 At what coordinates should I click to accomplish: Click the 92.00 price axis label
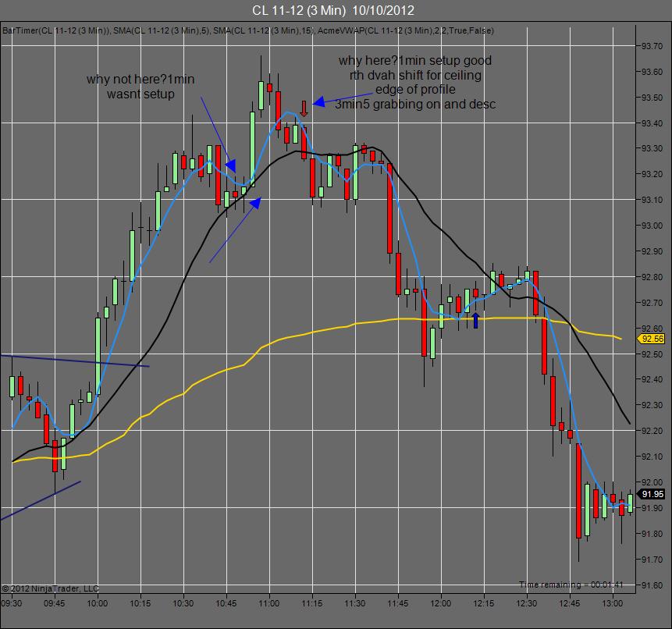pyautogui.click(x=652, y=482)
